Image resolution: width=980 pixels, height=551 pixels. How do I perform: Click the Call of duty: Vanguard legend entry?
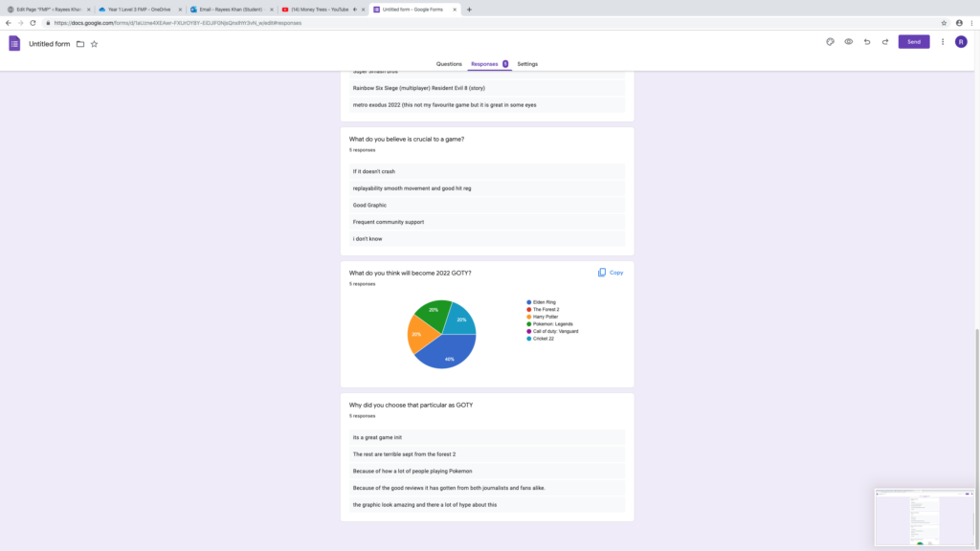552,331
